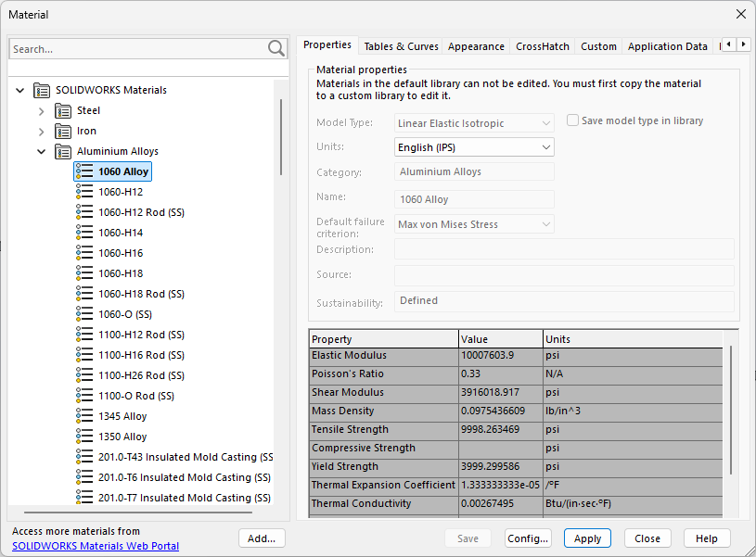The image size is (756, 557).
Task: Click the search magnifier icon
Action: (276, 48)
